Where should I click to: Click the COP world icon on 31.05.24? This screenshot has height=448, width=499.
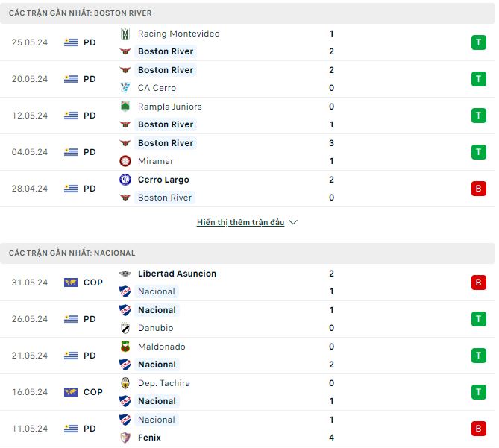click(x=71, y=283)
